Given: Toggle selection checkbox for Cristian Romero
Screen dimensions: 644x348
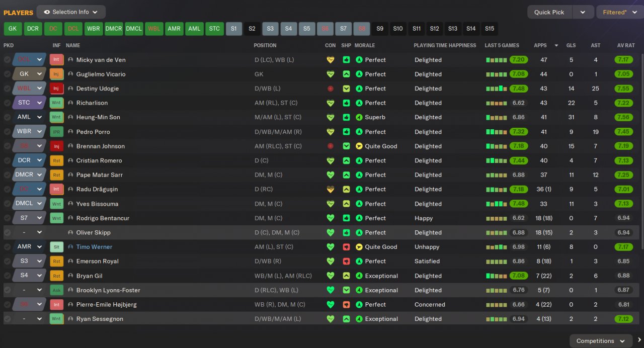Looking at the screenshot, I should click(x=7, y=160).
